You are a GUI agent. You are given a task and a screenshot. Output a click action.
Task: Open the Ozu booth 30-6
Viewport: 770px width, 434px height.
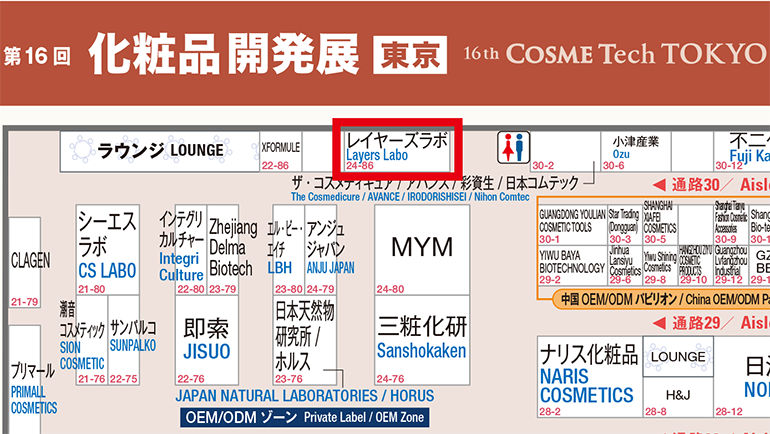(635, 150)
